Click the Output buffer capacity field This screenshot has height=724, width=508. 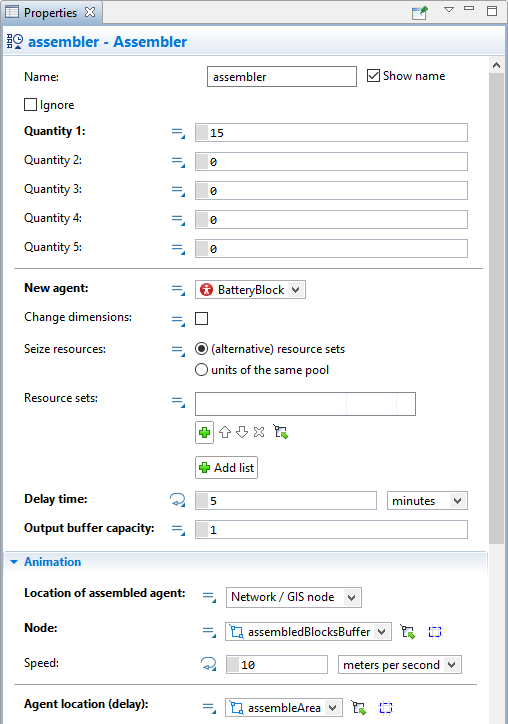point(331,530)
